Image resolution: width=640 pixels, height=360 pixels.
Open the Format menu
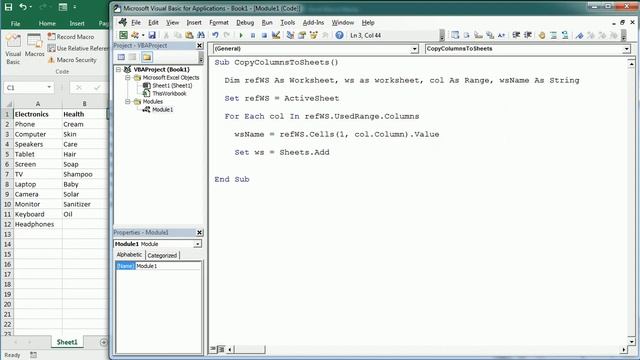click(219, 23)
